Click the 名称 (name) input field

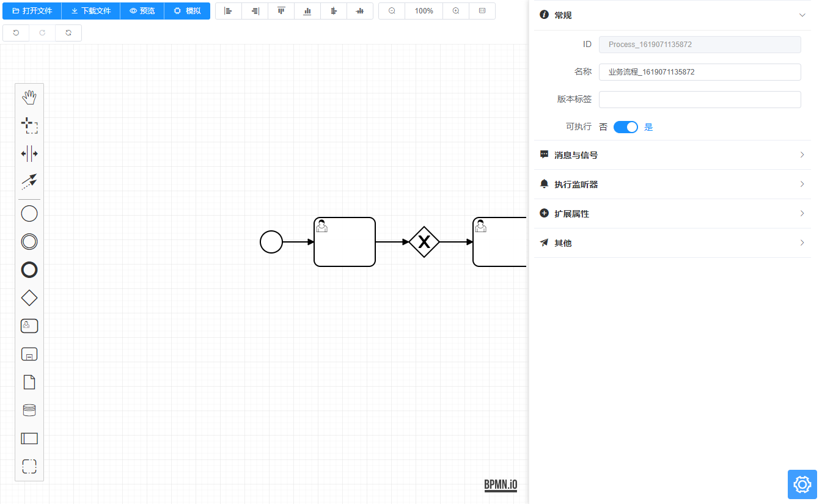700,72
